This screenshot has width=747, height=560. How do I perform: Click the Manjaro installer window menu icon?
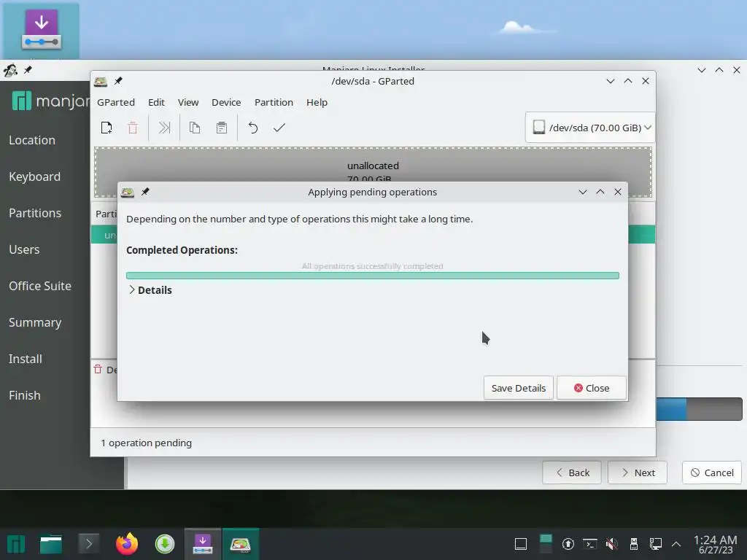tap(10, 71)
